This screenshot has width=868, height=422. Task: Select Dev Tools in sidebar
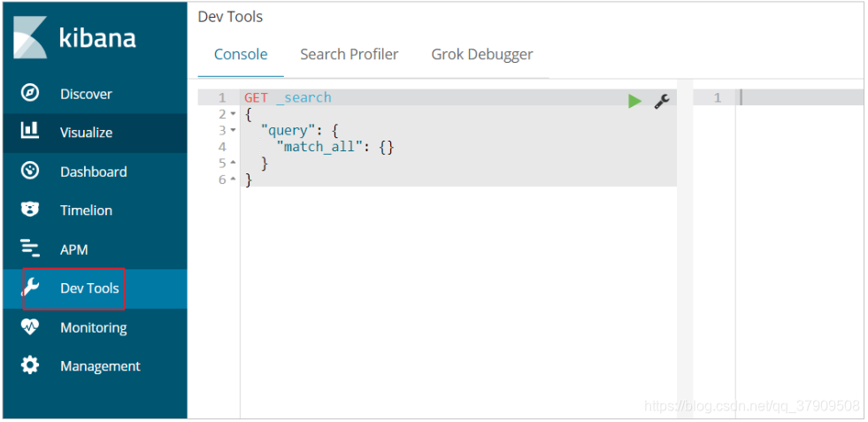click(96, 288)
